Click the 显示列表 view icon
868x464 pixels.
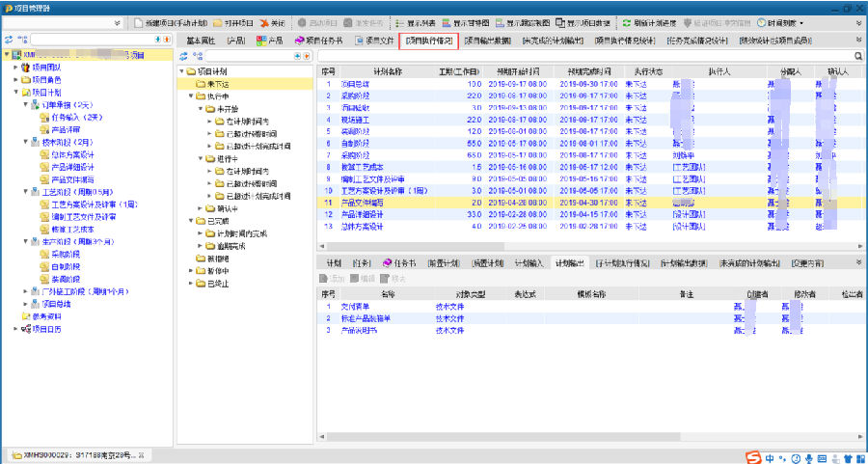click(x=399, y=22)
